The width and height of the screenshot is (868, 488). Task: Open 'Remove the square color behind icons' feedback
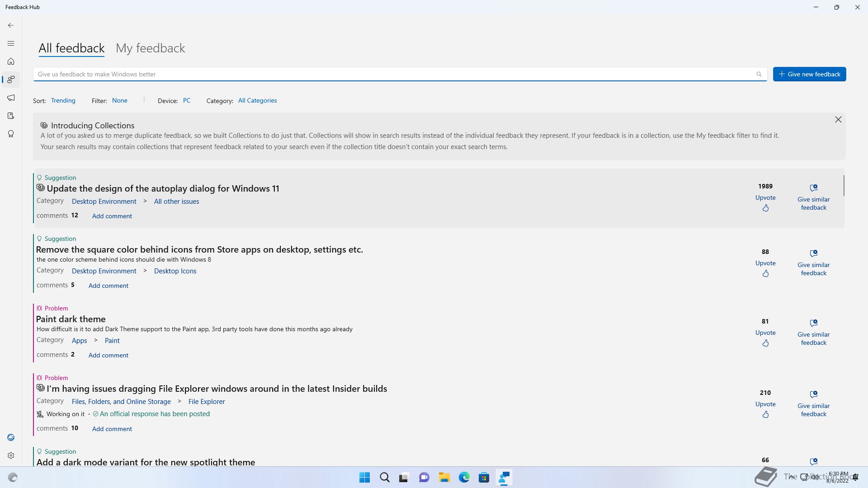point(199,249)
